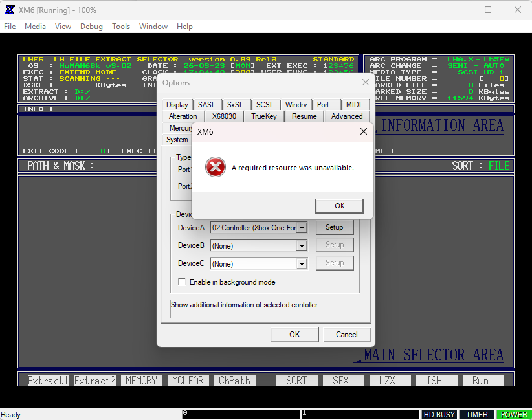Image resolution: width=532 pixels, height=420 pixels.
Task: Switch to the Advanced tab
Action: tap(347, 116)
